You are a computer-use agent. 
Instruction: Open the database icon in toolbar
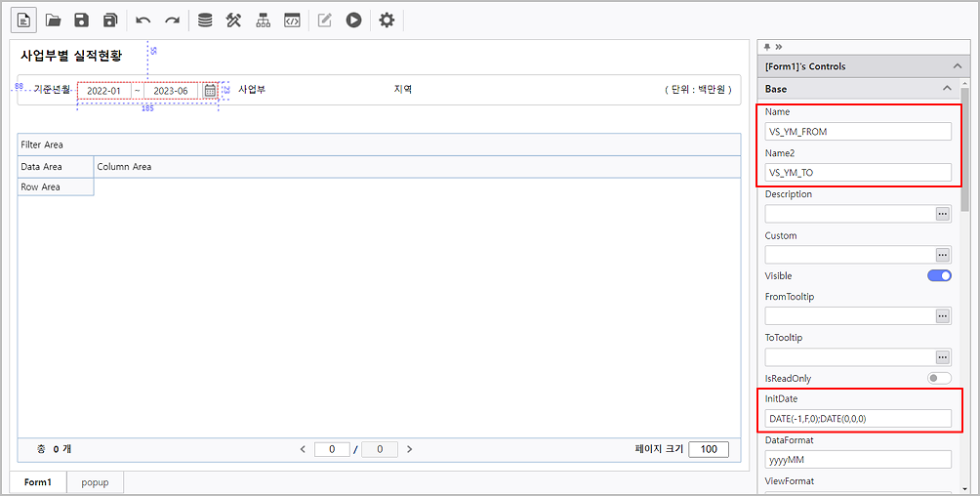pos(205,20)
